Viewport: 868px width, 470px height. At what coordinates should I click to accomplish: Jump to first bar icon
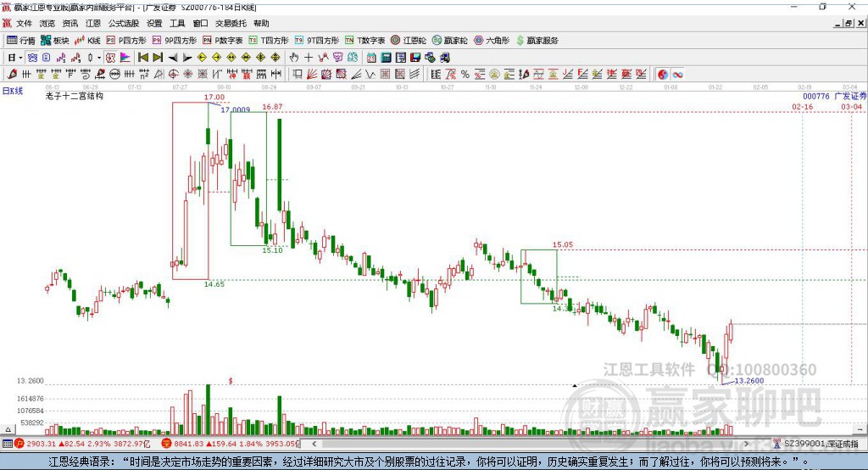pos(142,58)
